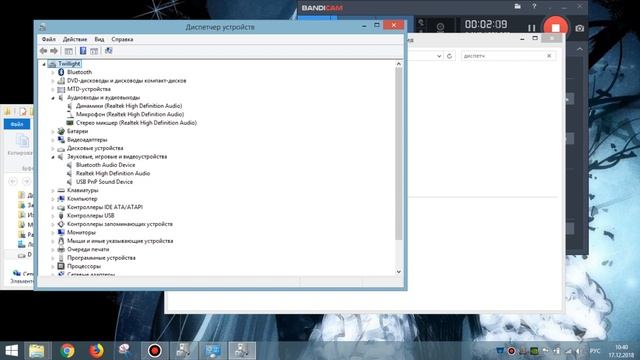
Task: Switch to Bandicam on the taskbar
Action: [x=154, y=351]
